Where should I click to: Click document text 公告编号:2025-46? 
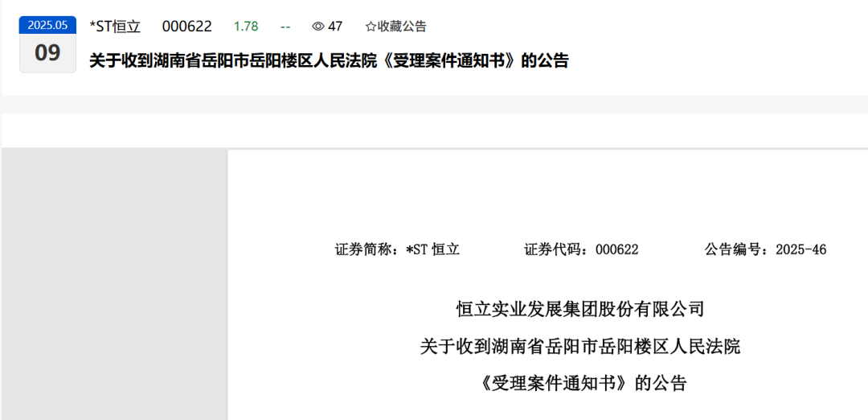coord(766,250)
